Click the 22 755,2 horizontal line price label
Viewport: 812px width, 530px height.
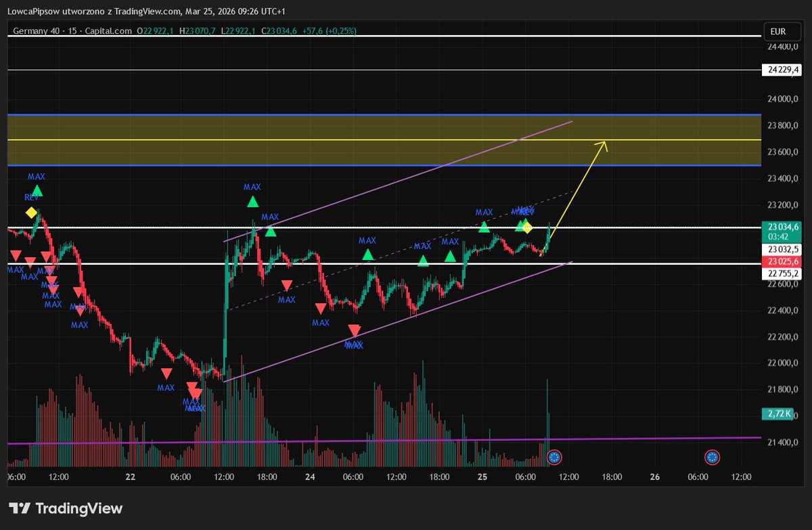783,273
